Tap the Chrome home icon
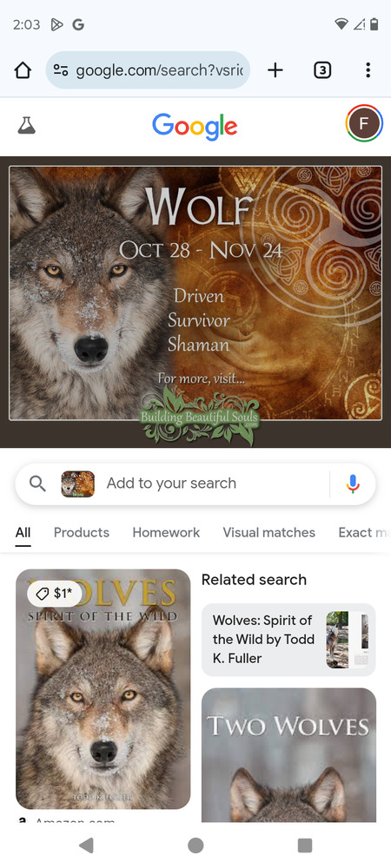 coord(23,70)
